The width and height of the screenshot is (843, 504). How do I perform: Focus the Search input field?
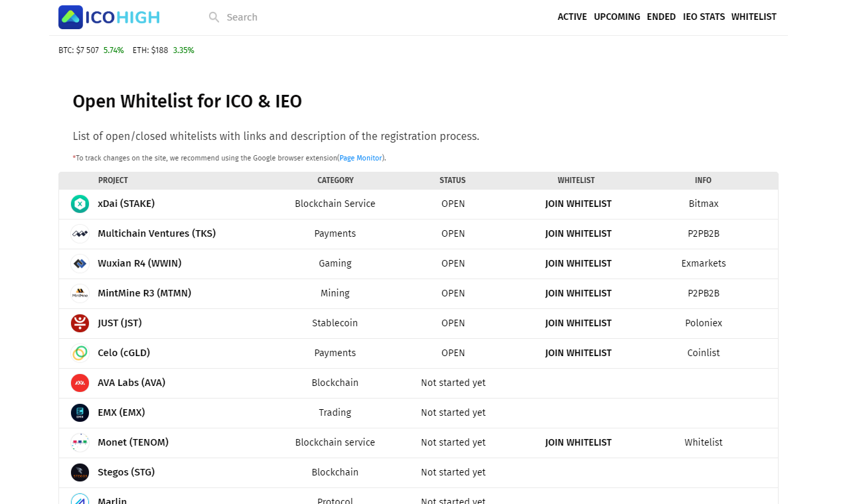tap(292, 17)
